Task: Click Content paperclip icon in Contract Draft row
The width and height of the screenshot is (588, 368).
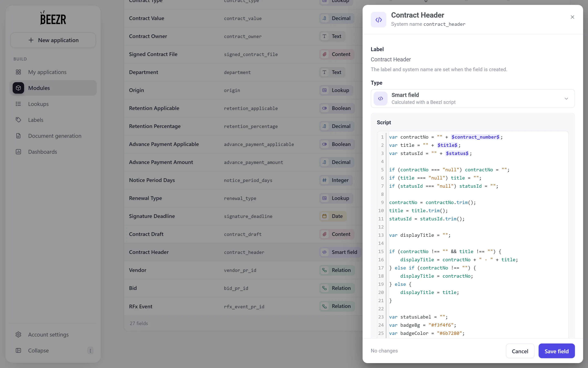Action: coord(324,234)
